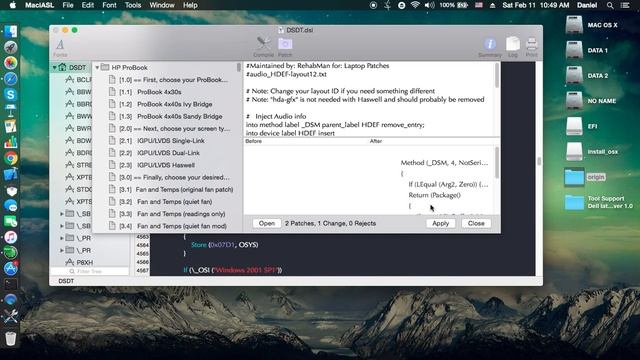Open the Window menu
Image resolution: width=640 pixels, height=360 pixels.
click(162, 5)
